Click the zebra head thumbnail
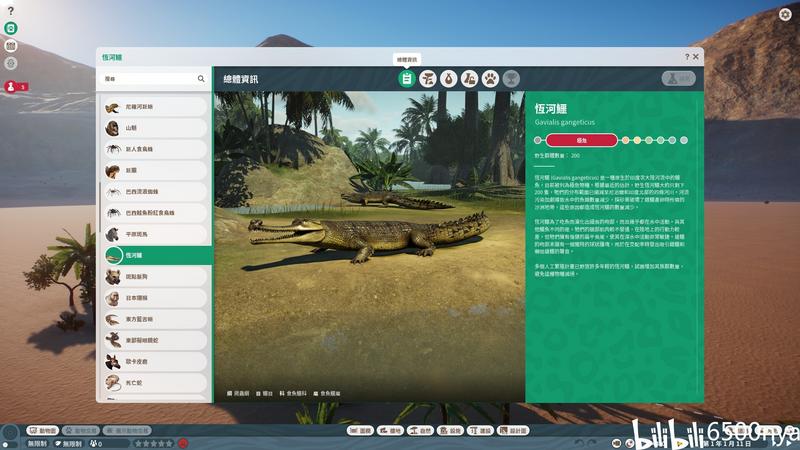The image size is (800, 450). click(113, 234)
